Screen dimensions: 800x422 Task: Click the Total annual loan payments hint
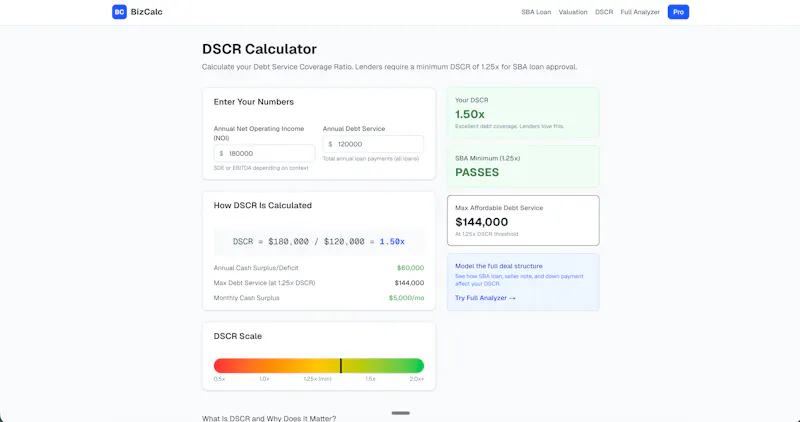coord(371,159)
